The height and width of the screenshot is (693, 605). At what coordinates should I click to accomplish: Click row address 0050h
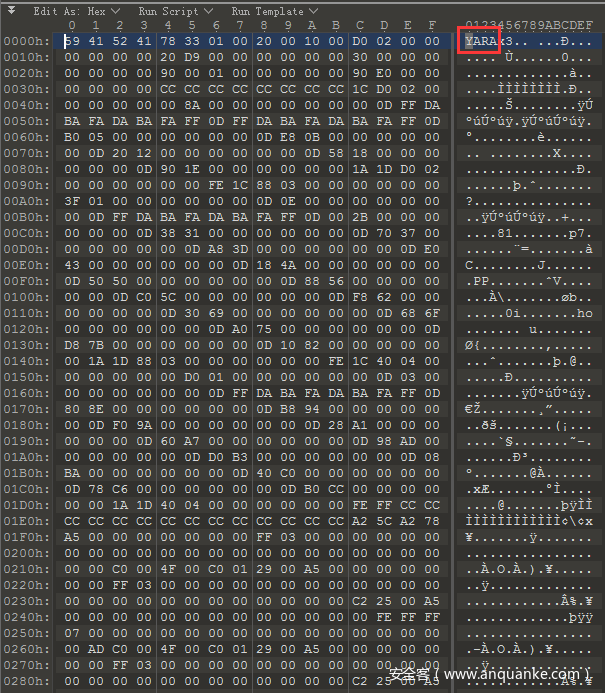[27, 121]
